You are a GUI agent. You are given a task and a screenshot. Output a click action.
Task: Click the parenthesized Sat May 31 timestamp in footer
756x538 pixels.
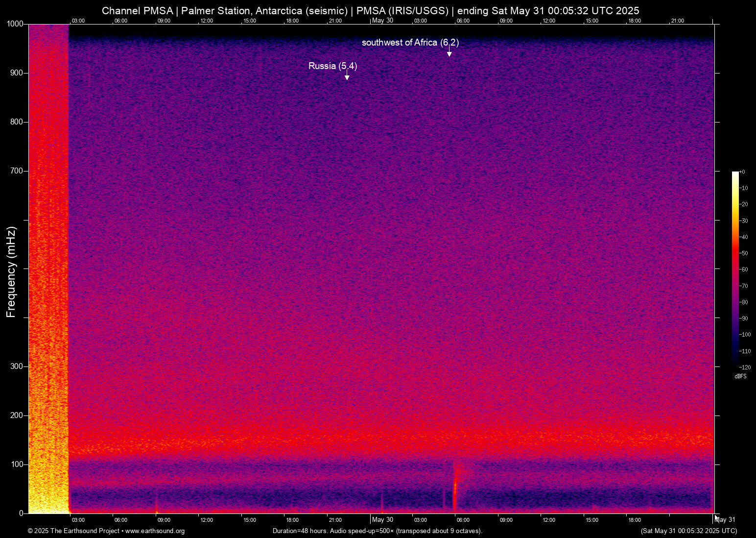688,531
